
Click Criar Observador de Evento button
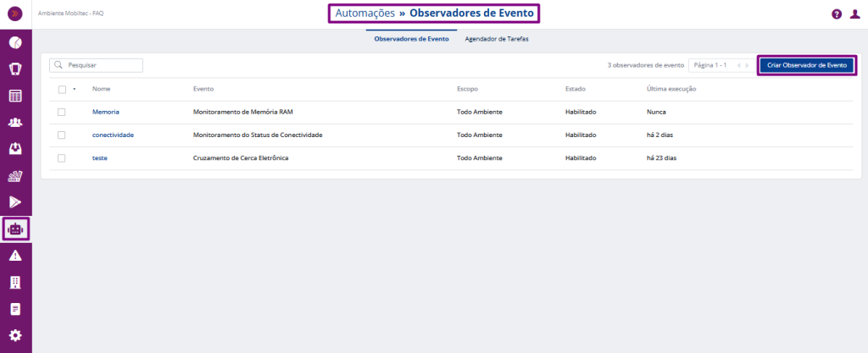point(806,65)
